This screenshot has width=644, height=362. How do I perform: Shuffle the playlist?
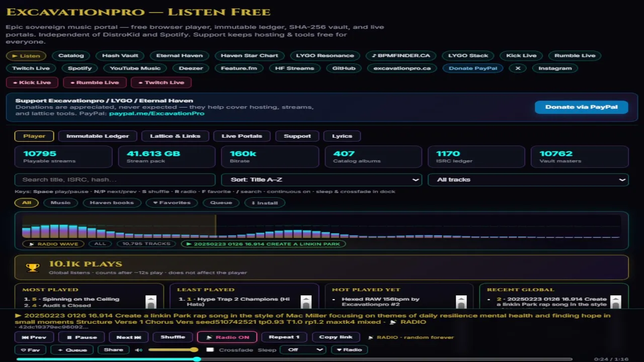[173, 337]
